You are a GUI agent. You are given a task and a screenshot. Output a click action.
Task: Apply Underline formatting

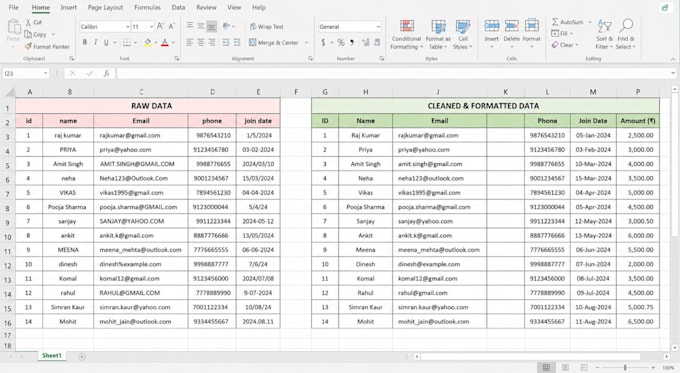click(x=106, y=42)
